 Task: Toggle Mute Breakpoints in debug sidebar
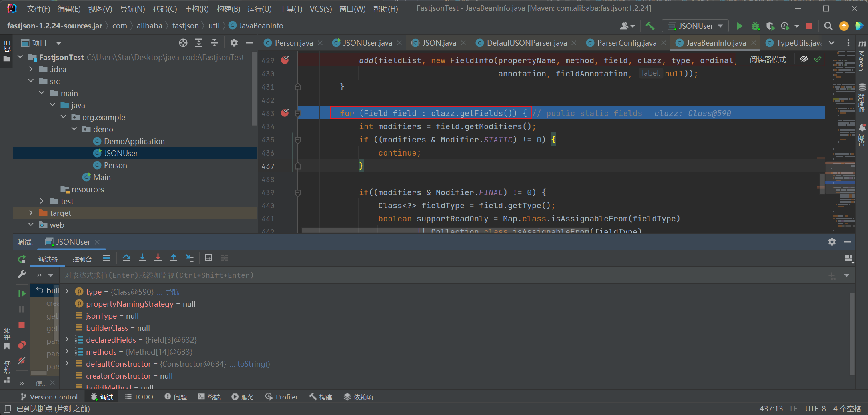(x=22, y=361)
